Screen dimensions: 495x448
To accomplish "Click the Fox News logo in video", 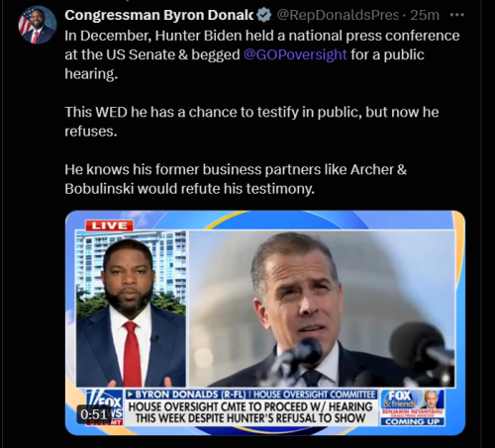I will [x=104, y=407].
